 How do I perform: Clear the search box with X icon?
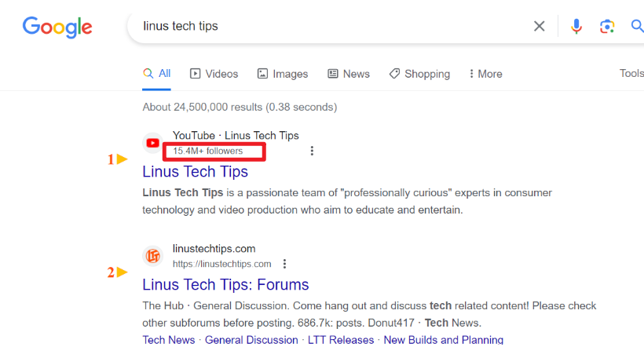pos(540,27)
